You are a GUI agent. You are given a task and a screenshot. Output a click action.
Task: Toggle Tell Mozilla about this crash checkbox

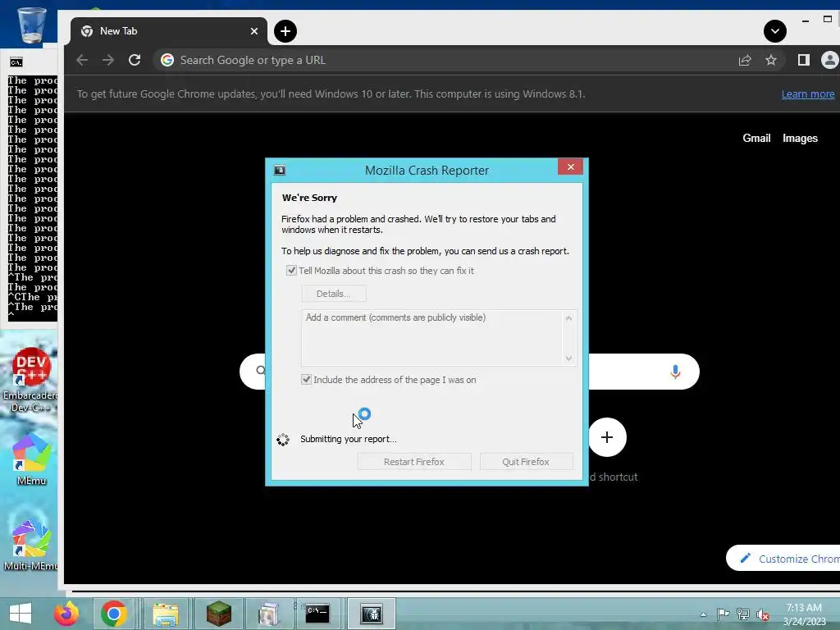[291, 271]
